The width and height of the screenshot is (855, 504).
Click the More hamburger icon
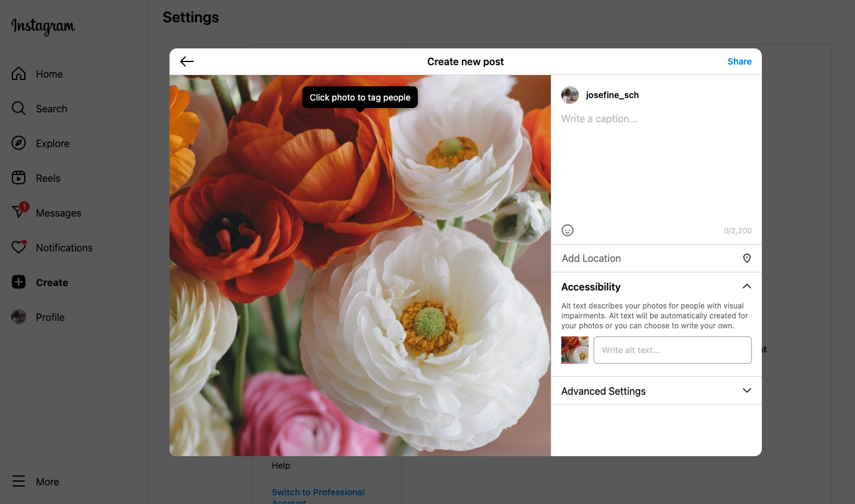pyautogui.click(x=19, y=482)
